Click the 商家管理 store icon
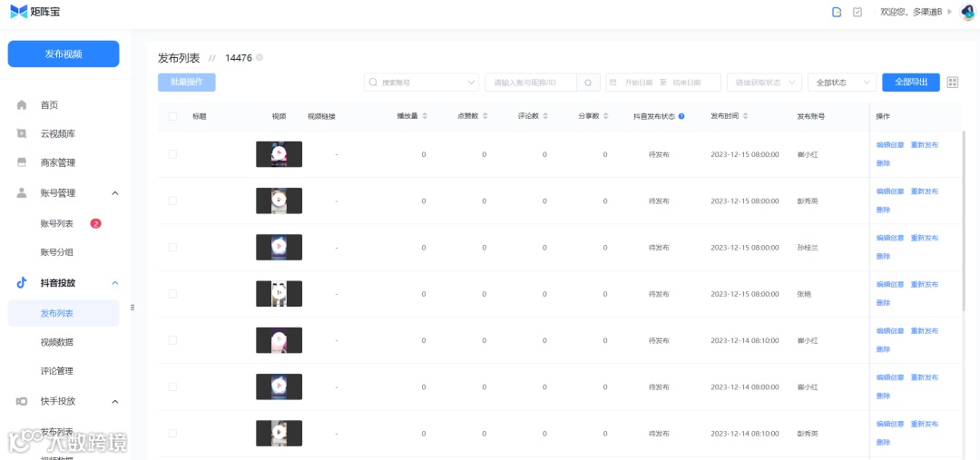Image resolution: width=980 pixels, height=460 pixels. [x=22, y=162]
